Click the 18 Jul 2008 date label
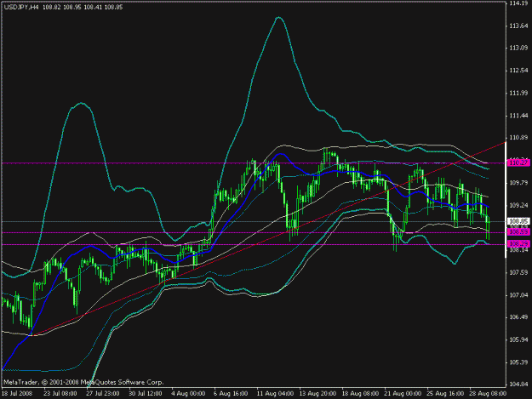This screenshot has height=399, width=532. point(17,394)
